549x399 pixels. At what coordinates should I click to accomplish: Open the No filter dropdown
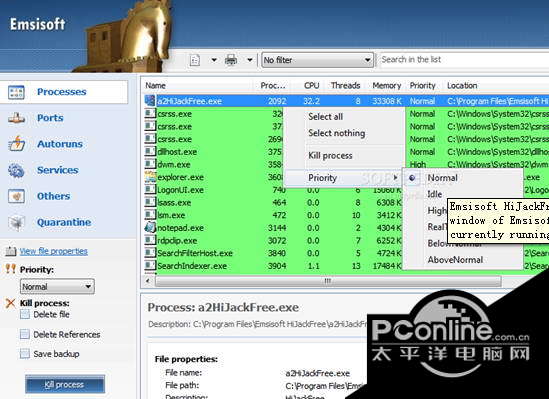pyautogui.click(x=317, y=60)
